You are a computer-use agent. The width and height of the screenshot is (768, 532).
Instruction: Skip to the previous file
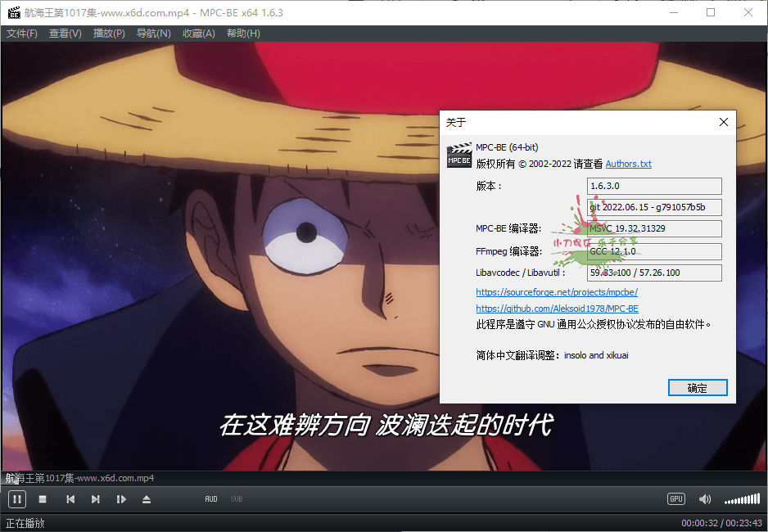[x=70, y=498]
